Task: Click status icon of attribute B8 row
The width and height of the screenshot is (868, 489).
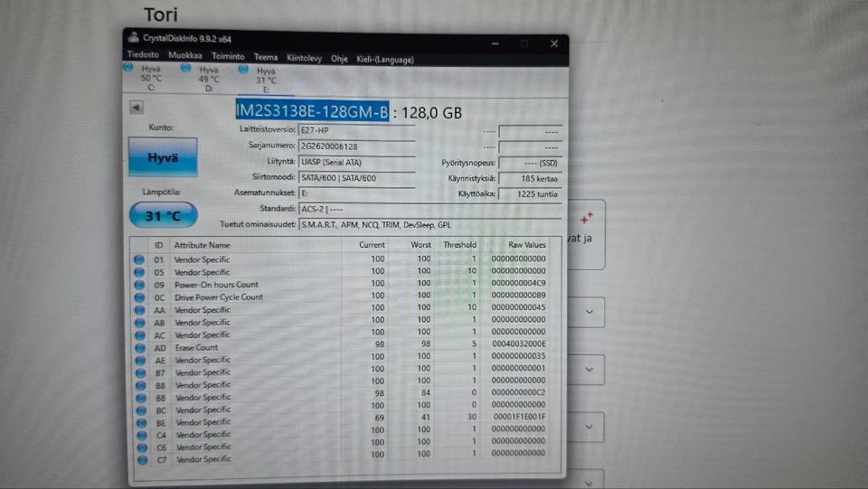Action: (141, 386)
